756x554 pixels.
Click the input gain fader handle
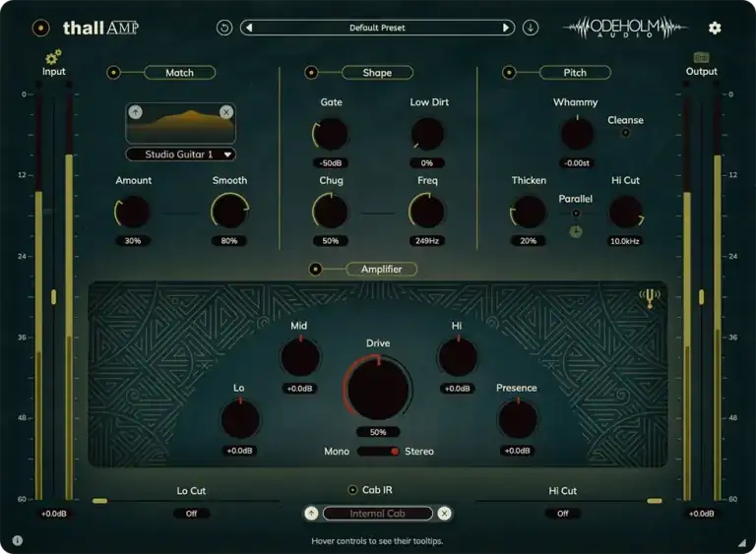53,297
